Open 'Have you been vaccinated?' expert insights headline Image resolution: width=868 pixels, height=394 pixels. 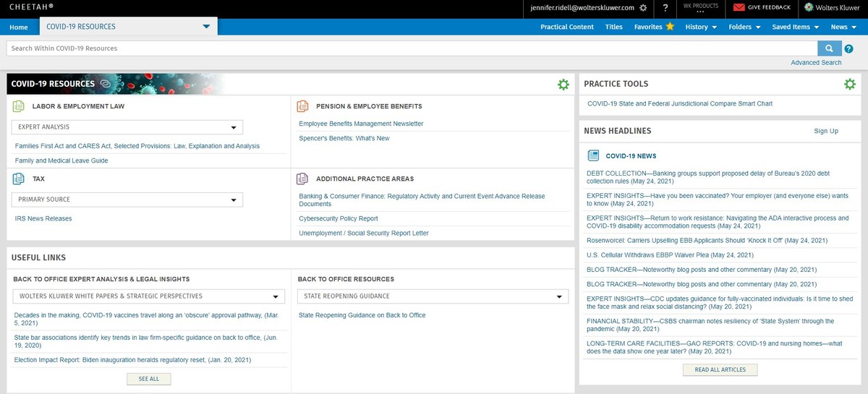pyautogui.click(x=718, y=200)
